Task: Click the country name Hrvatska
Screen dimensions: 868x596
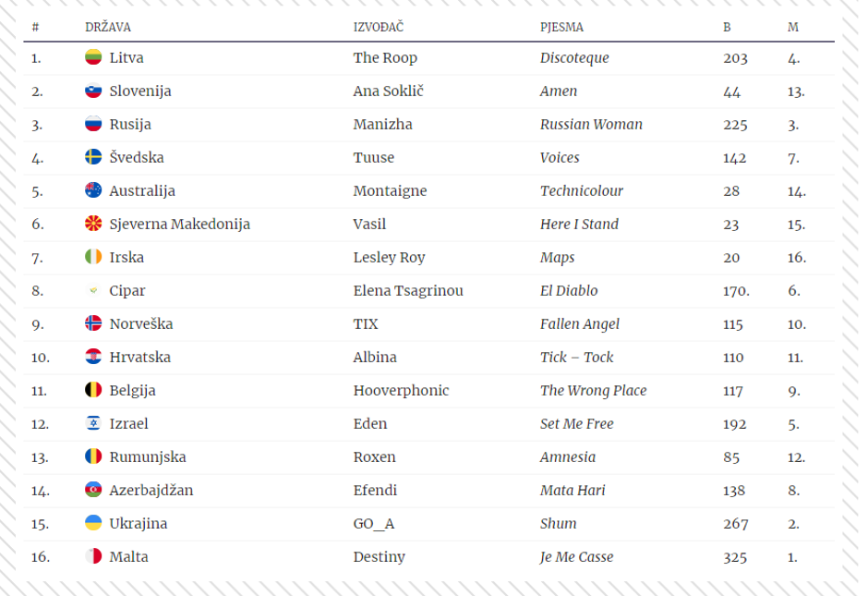Action: point(139,357)
